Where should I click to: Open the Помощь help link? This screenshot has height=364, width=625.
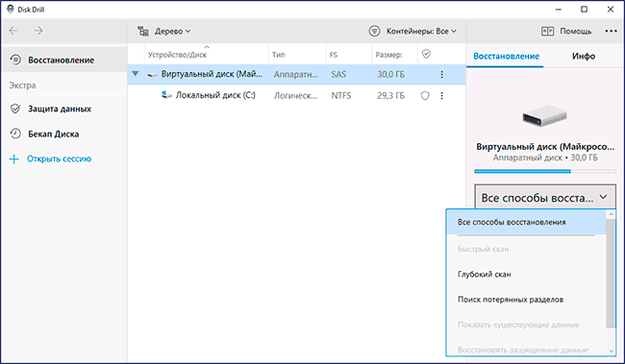click(576, 31)
